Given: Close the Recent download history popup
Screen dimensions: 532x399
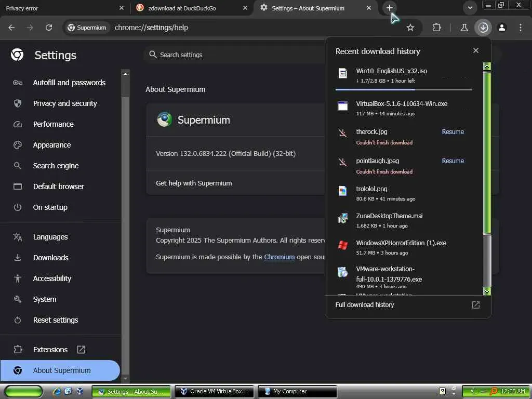Looking at the screenshot, I should pos(476,50).
